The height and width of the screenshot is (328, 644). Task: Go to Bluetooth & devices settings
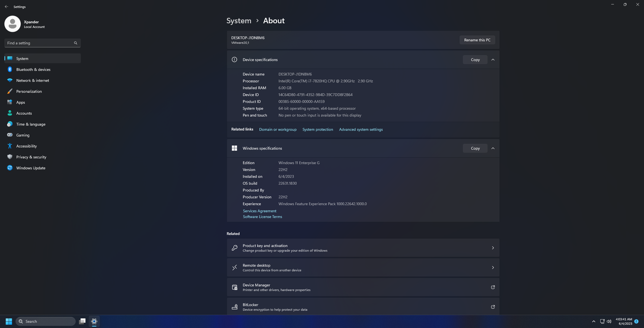coord(42,70)
